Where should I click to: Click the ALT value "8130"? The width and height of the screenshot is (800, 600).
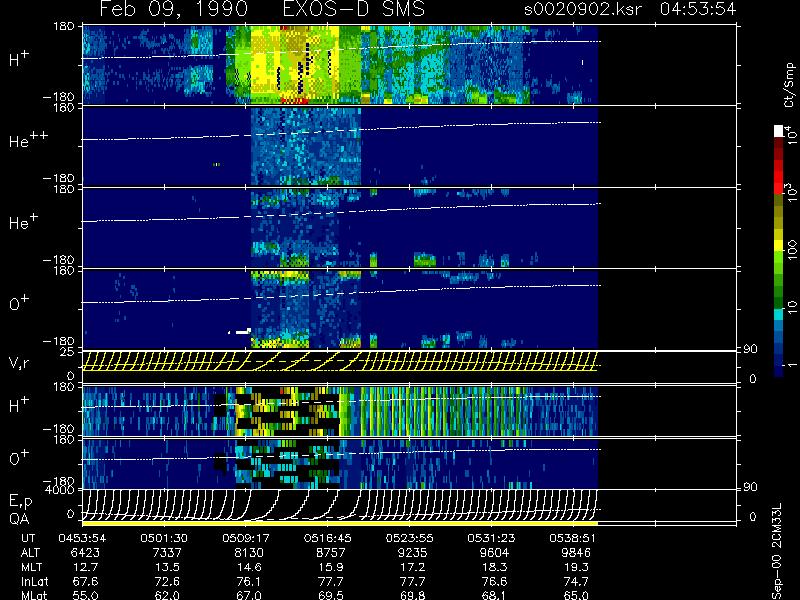pyautogui.click(x=249, y=553)
